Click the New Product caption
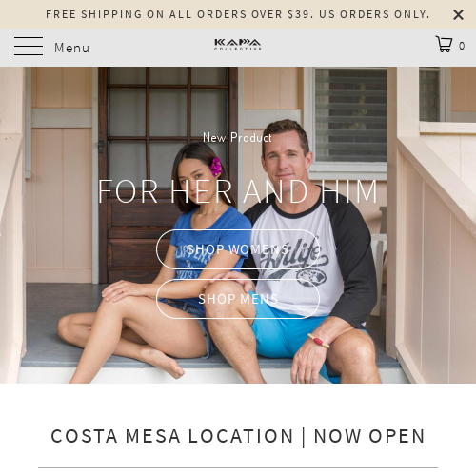Image resolution: width=476 pixels, height=476 pixels. [237, 138]
